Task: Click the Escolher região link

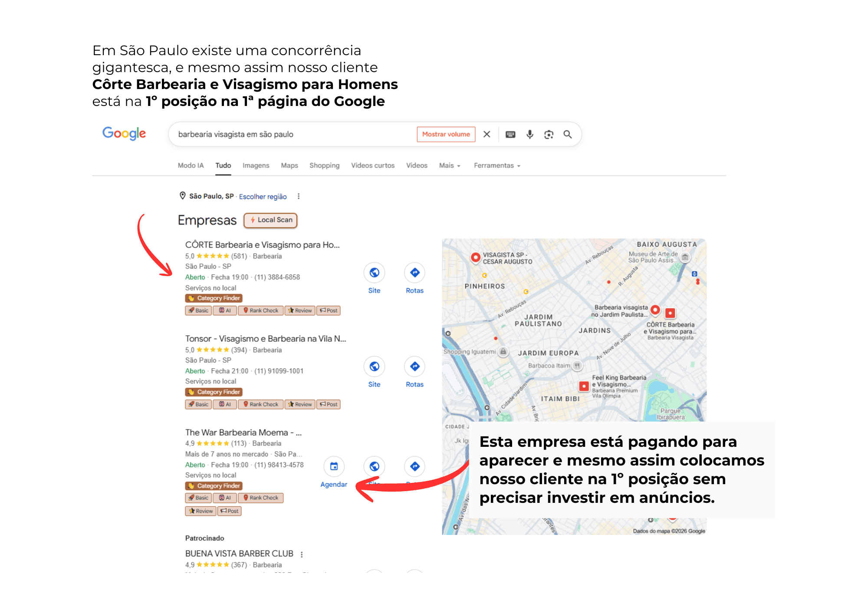Action: [263, 197]
